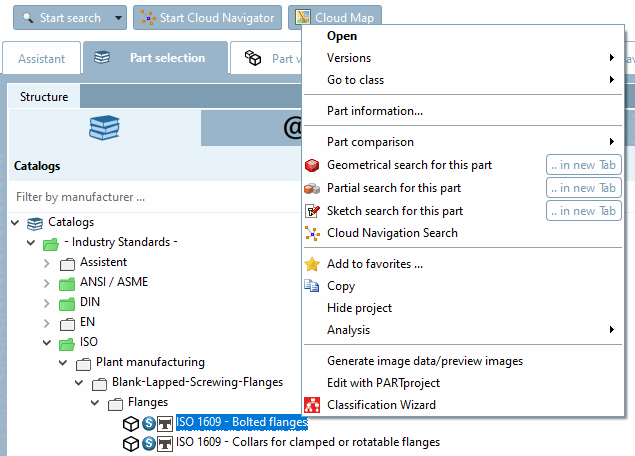The width and height of the screenshot is (635, 456).
Task: Open Geometrical search in new Tab
Action: click(x=583, y=165)
